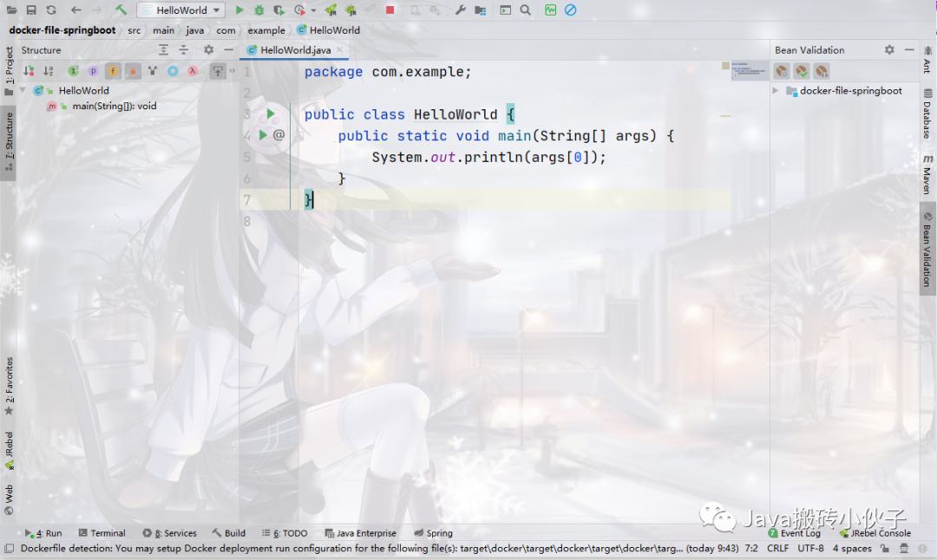The height and width of the screenshot is (560, 937).
Task: Toggle Show Non-Public lock icon
Action: 133,71
